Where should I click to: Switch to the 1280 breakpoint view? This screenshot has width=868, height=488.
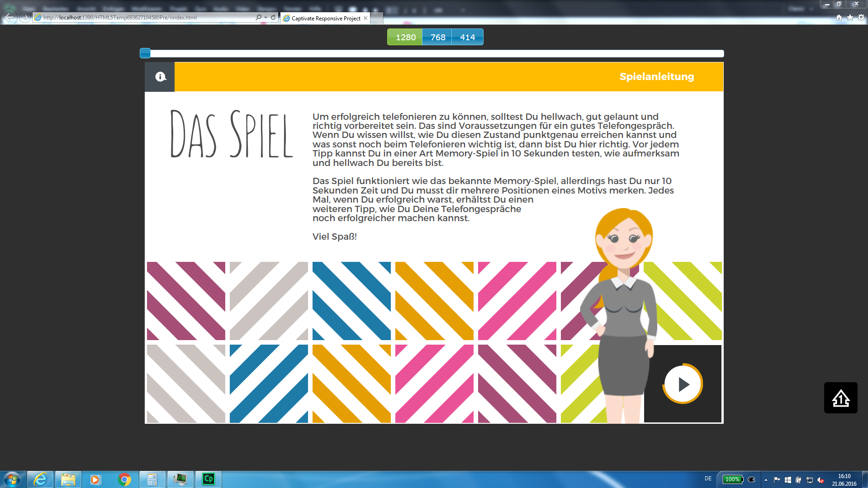(405, 37)
